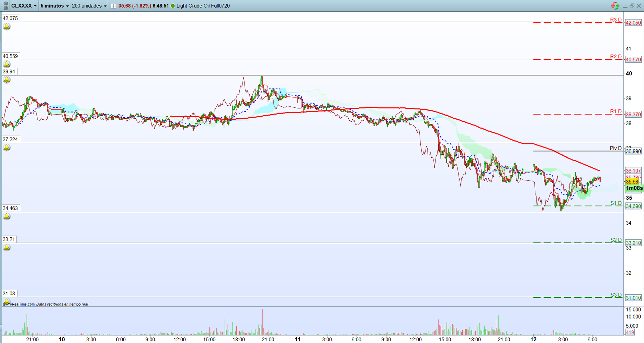Image resolution: width=644 pixels, height=343 pixels.
Task: Click the 38,370 price axis tag
Action: [633, 115]
